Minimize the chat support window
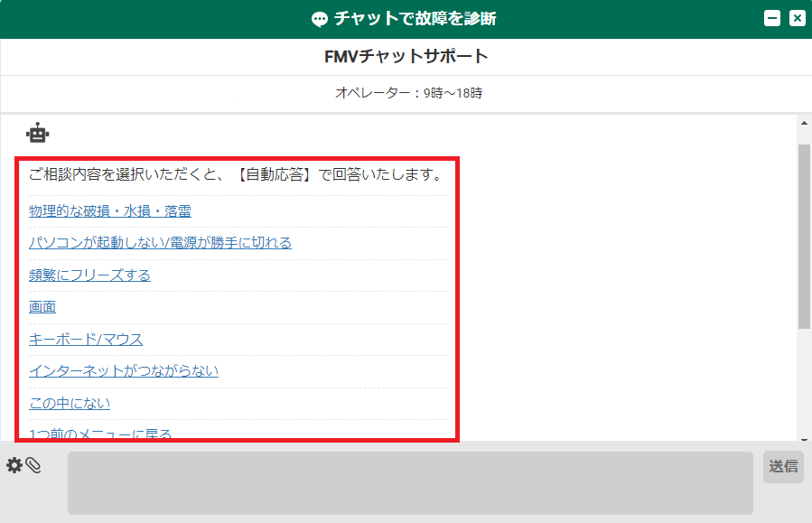 click(x=771, y=18)
